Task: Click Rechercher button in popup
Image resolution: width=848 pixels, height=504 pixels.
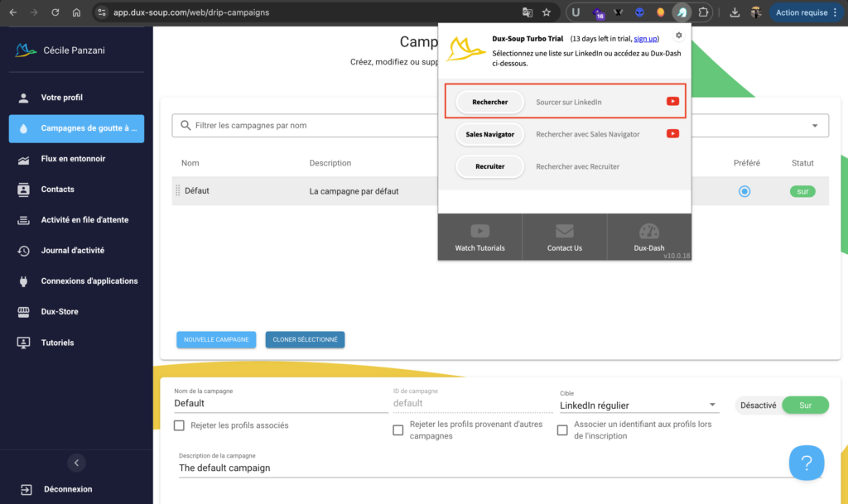Action: point(490,102)
